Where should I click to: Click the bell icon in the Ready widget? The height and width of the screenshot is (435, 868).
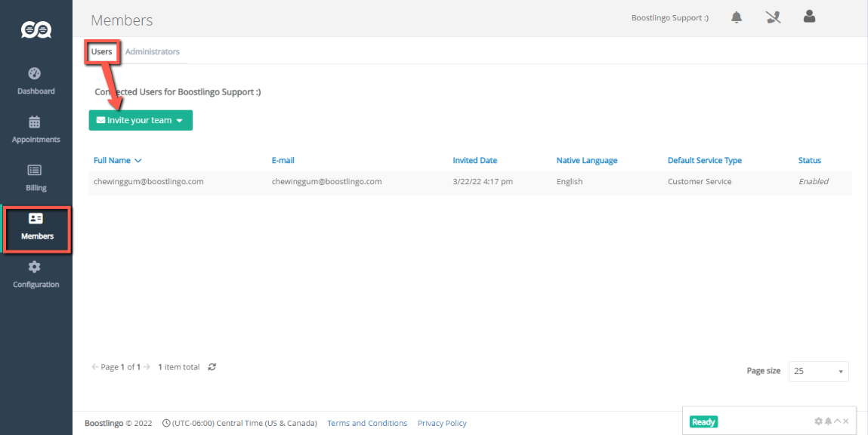(x=828, y=421)
